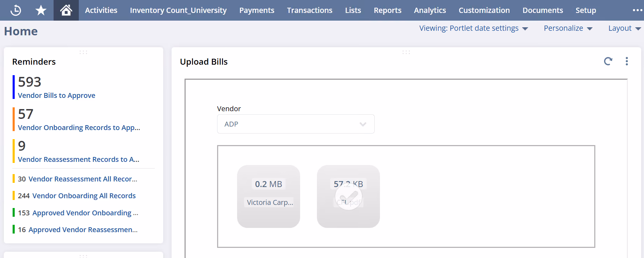Expand the Personalize dropdown
Image resolution: width=644 pixels, height=258 pixels.
click(568, 28)
